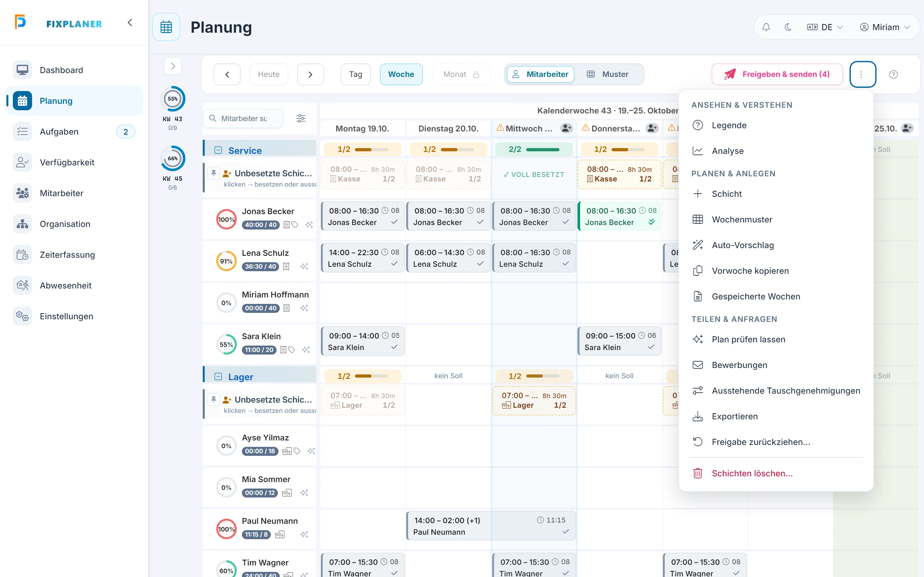The image size is (924, 577).
Task: Add employee on Donnerstag column header
Action: click(652, 128)
